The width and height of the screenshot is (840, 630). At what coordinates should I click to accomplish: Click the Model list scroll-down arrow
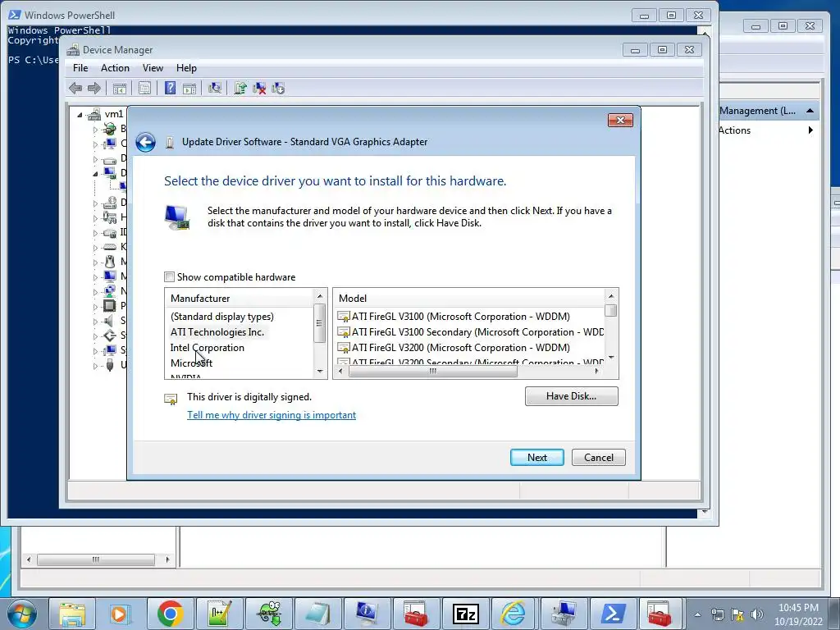pyautogui.click(x=611, y=358)
